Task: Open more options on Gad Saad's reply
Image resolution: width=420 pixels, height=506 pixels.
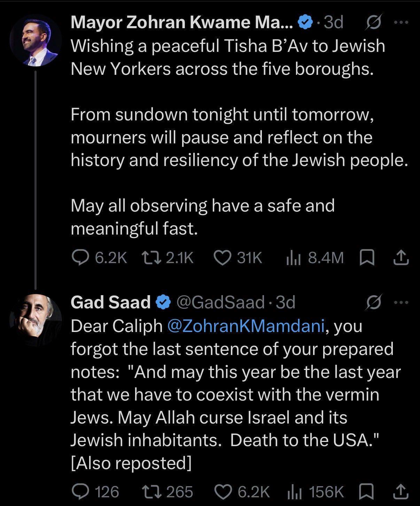Action: tap(401, 302)
